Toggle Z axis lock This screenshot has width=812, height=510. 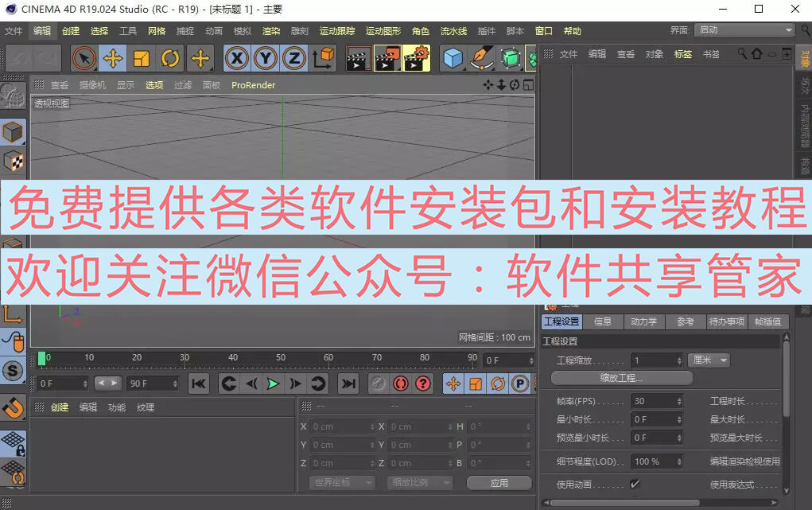(295, 58)
